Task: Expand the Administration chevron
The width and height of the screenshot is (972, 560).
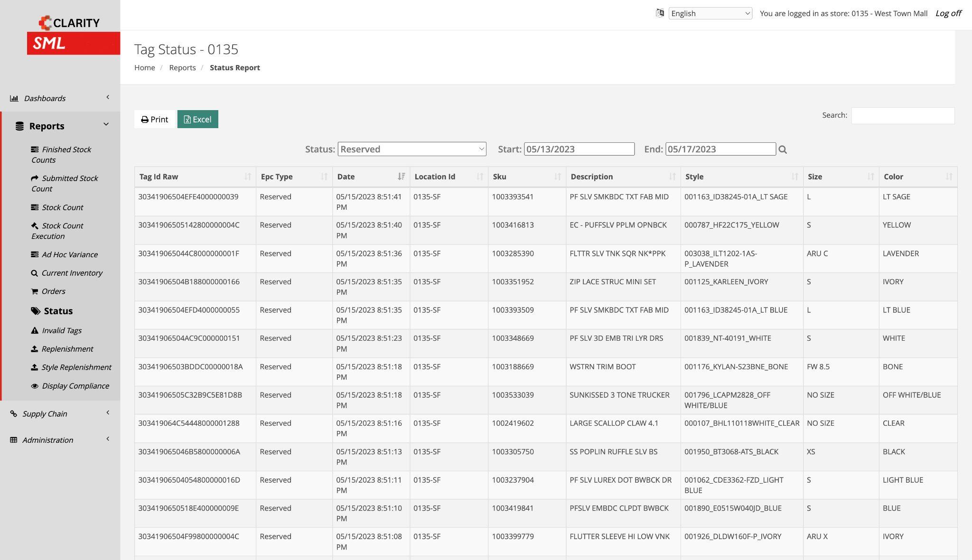Action: point(108,439)
